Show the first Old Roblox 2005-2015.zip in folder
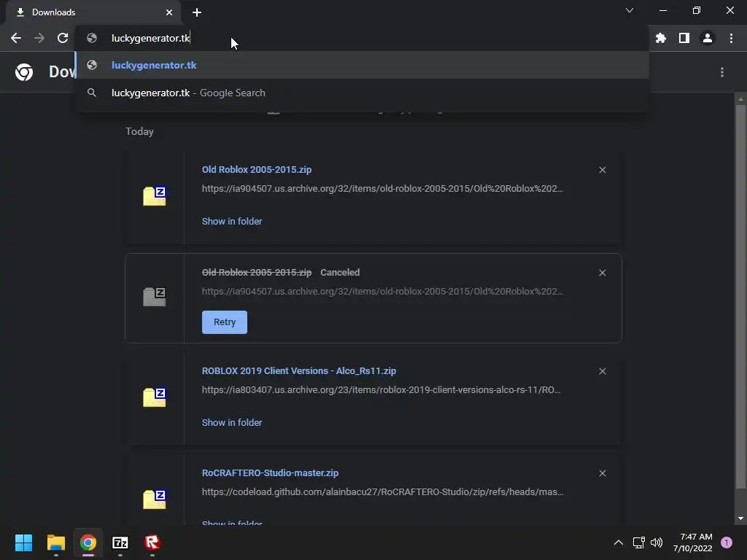Screen dimensions: 747x560 point(232,222)
